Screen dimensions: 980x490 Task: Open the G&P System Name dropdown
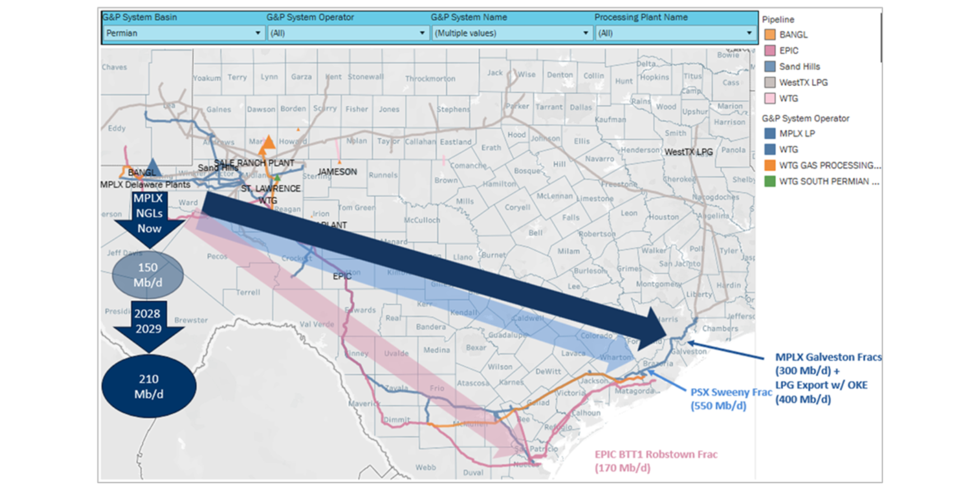(511, 33)
